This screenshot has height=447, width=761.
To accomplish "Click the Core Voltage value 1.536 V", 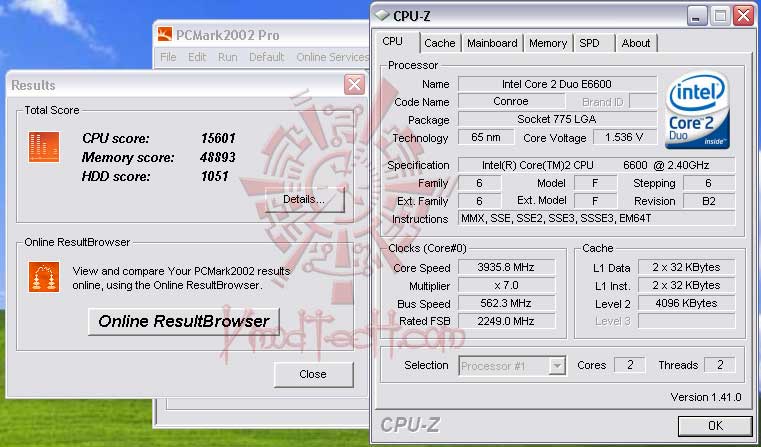I will [624, 137].
